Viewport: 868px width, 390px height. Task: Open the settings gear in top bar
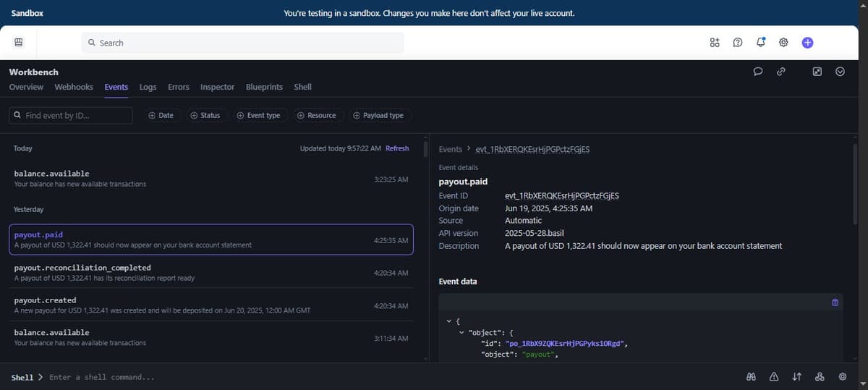783,43
